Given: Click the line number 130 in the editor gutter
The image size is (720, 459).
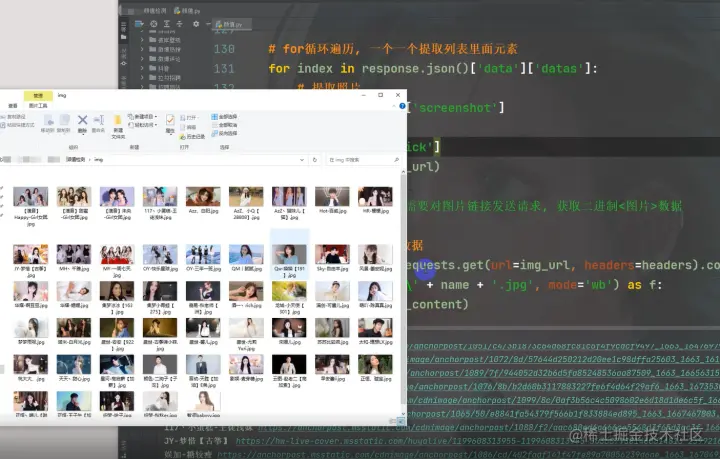Looking at the screenshot, I should 224,49.
